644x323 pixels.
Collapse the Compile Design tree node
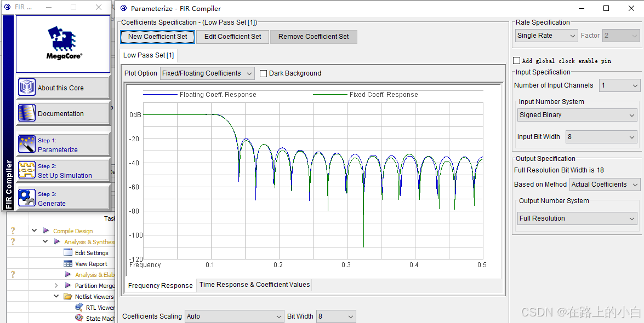click(x=35, y=230)
